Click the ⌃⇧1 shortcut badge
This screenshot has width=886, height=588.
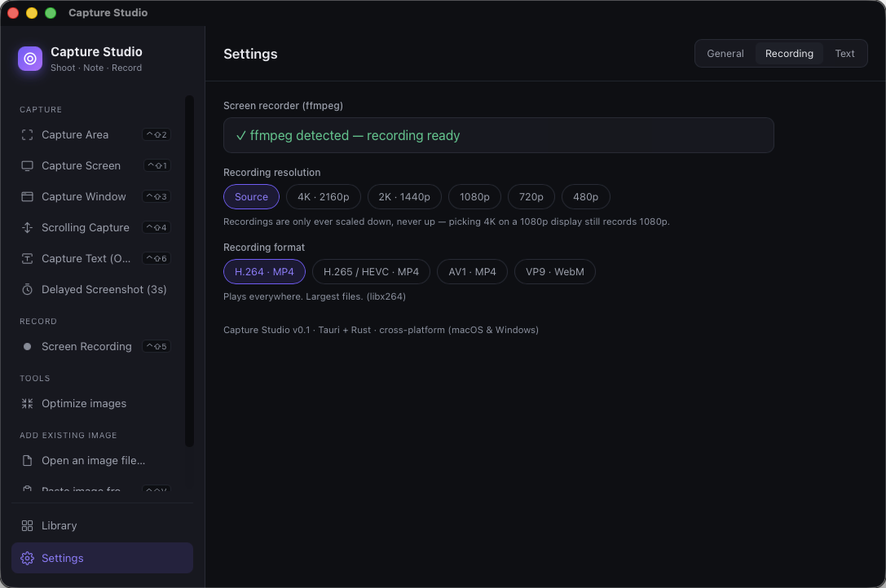(157, 166)
